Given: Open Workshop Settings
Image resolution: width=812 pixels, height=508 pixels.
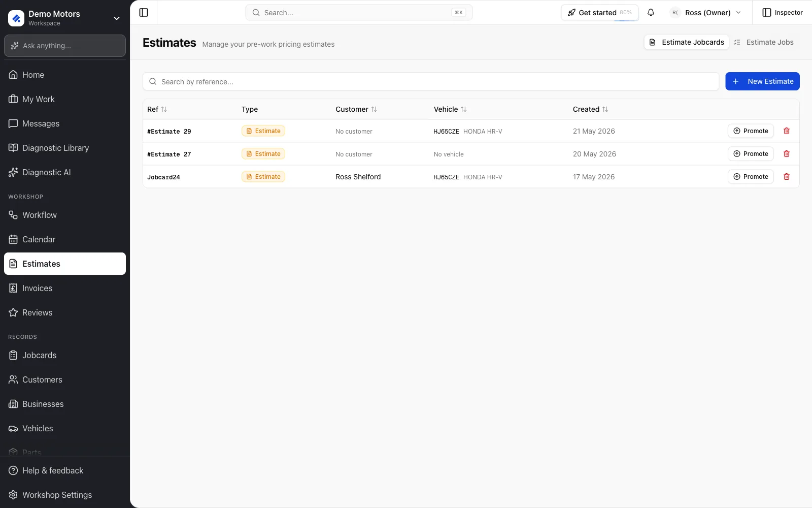Looking at the screenshot, I should click(x=65, y=495).
